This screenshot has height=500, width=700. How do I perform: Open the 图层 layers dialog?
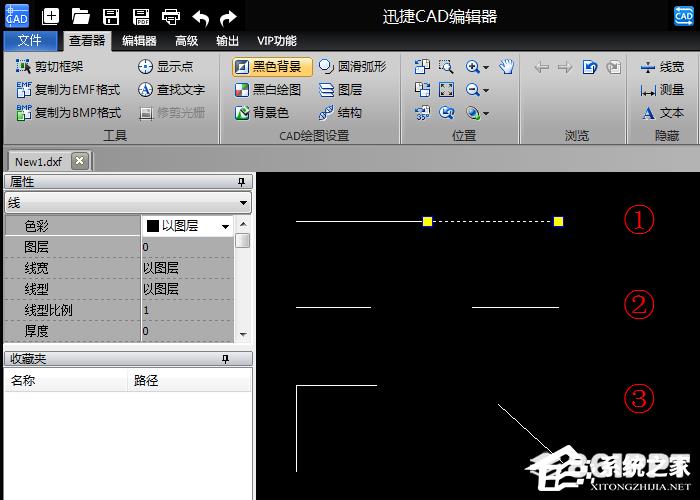[x=341, y=90]
